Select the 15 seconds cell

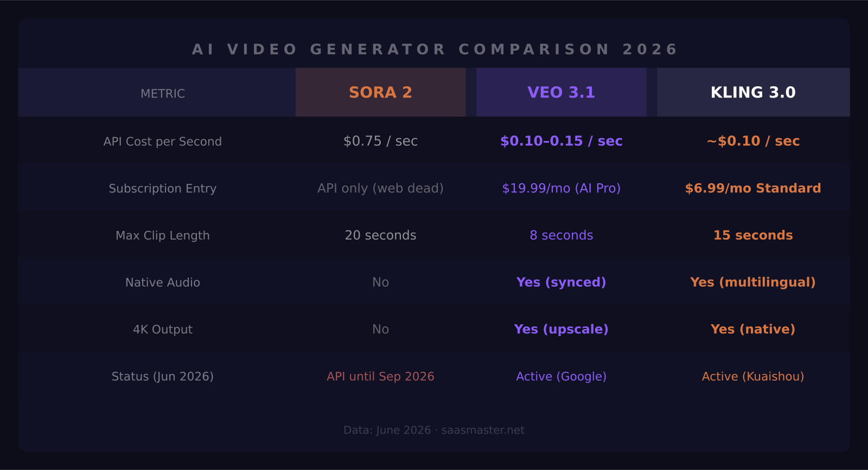point(753,235)
